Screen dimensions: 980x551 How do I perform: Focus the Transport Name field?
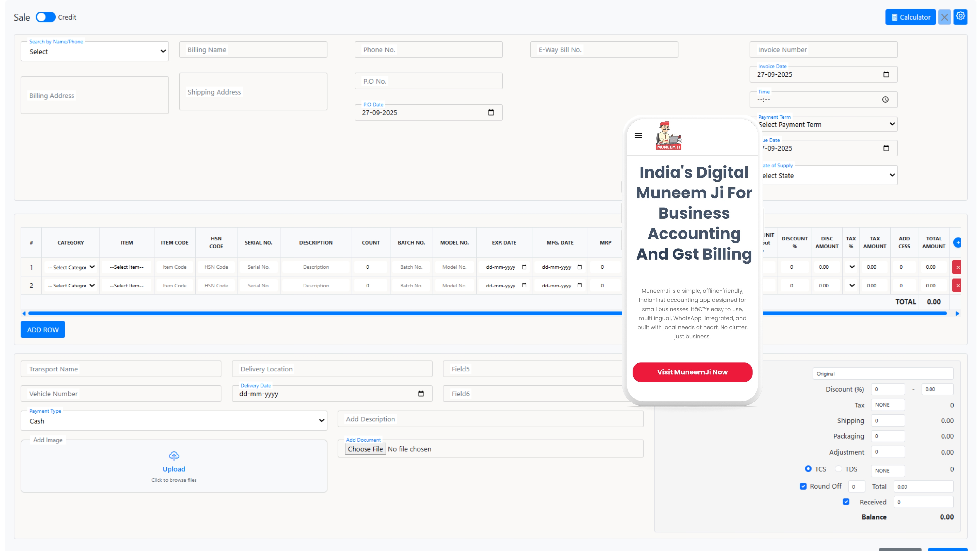point(121,369)
